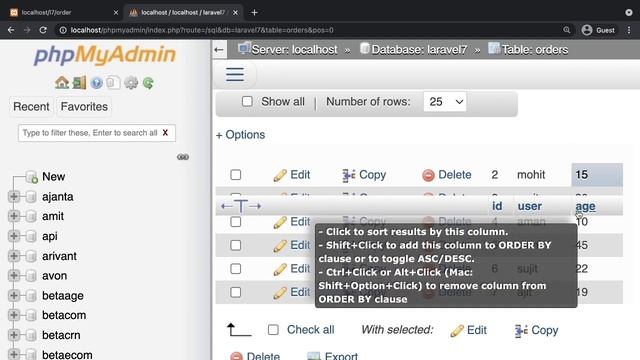Open the phpMyAdmin Home icon
This screenshot has height=360, width=640.
pos(62,83)
